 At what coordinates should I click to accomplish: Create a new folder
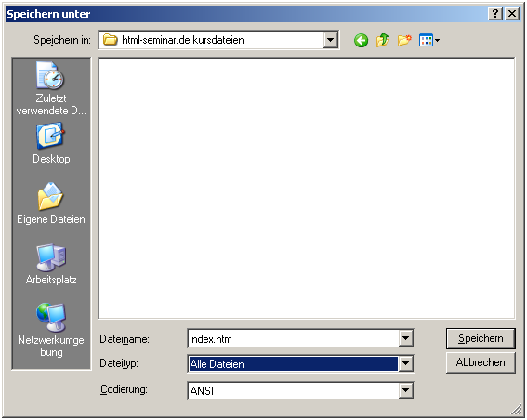point(404,41)
